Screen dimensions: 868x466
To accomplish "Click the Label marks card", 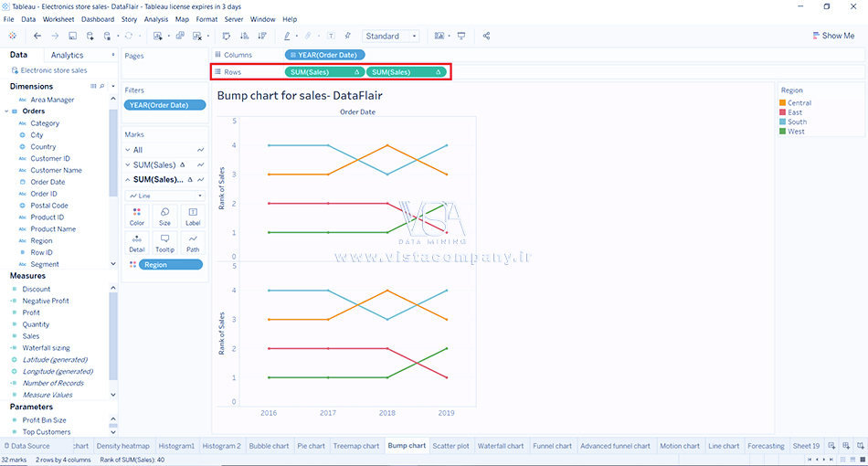I will (x=192, y=216).
